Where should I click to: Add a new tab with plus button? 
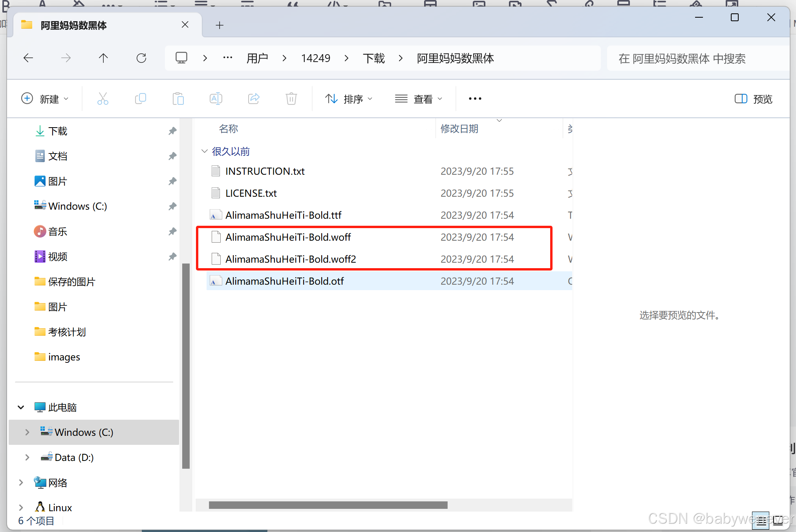(220, 26)
